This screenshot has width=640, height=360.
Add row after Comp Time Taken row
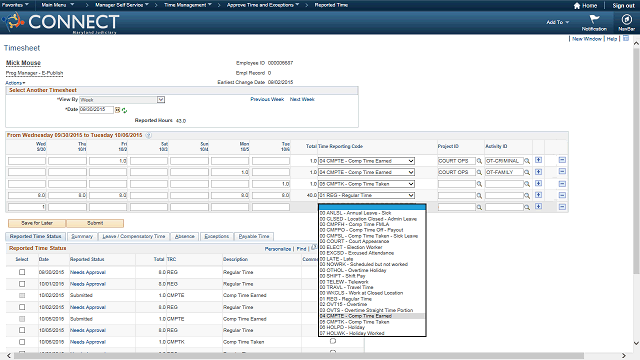click(x=538, y=183)
